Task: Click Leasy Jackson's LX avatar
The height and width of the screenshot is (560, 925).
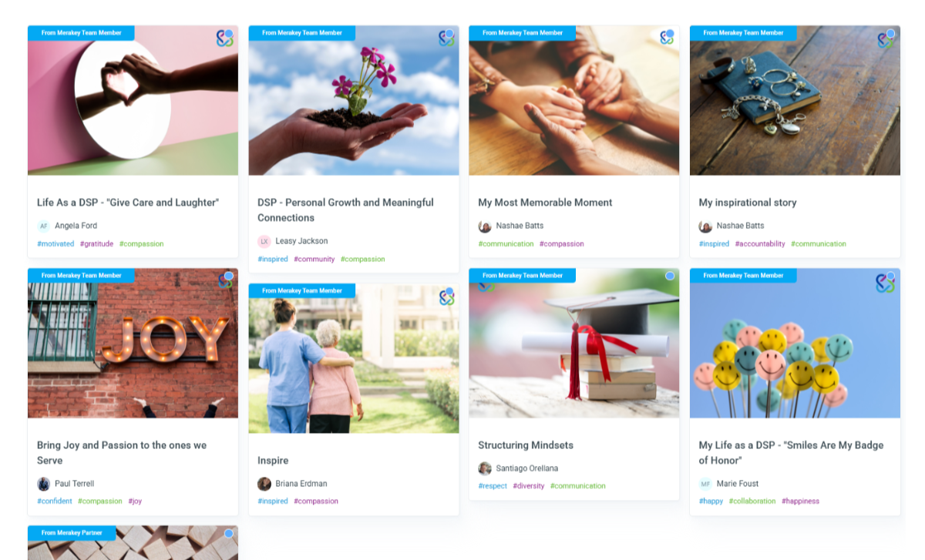Action: (x=264, y=241)
